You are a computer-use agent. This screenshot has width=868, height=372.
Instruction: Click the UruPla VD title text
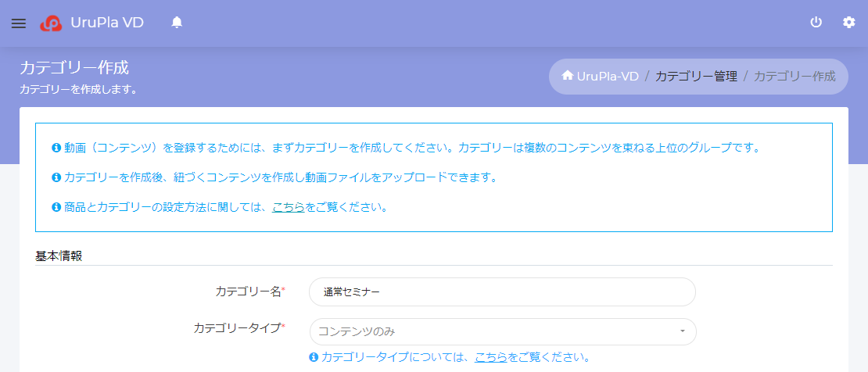coord(107,23)
